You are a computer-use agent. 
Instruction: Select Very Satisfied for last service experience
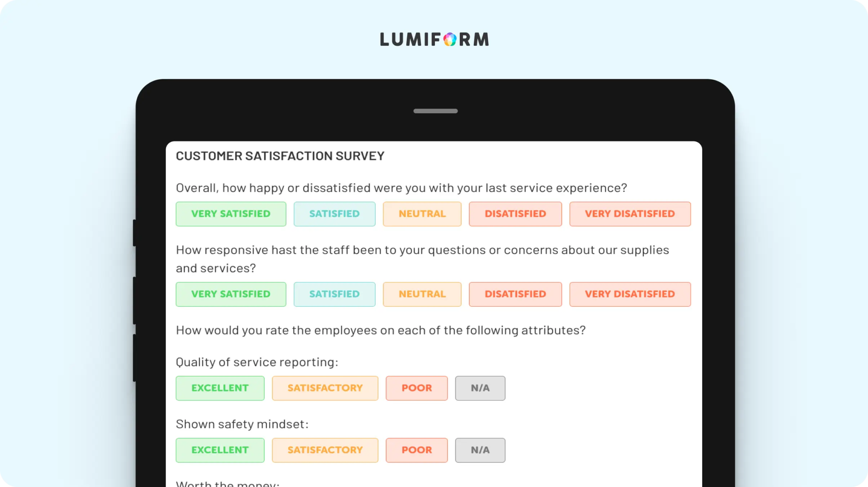click(x=231, y=214)
